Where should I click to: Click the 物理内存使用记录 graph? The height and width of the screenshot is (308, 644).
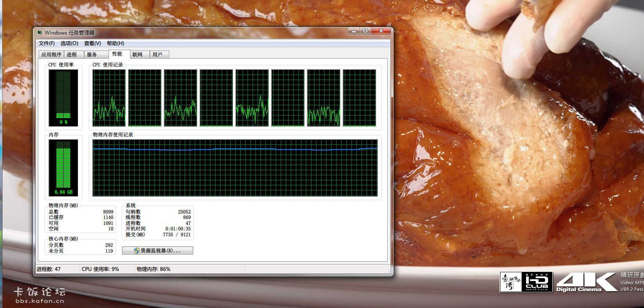[x=235, y=168]
